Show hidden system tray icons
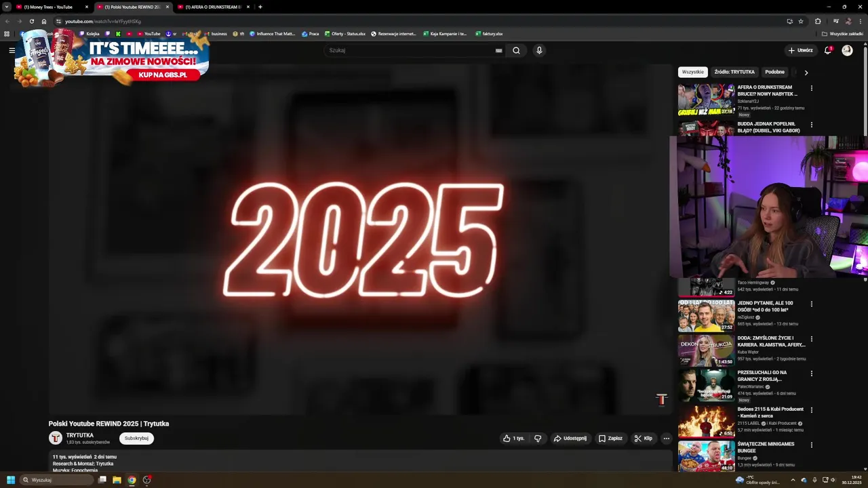868x488 pixels. [x=793, y=480]
